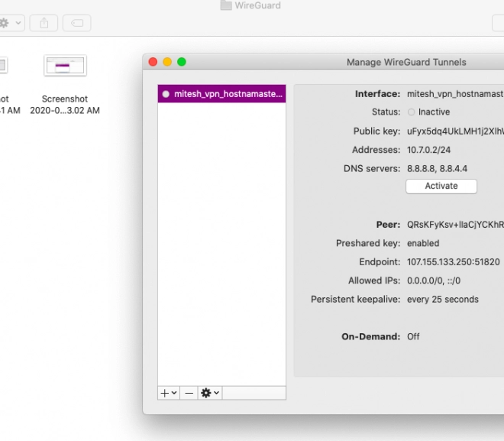Minimize the Manage WireGuard Tunnels window

click(167, 62)
